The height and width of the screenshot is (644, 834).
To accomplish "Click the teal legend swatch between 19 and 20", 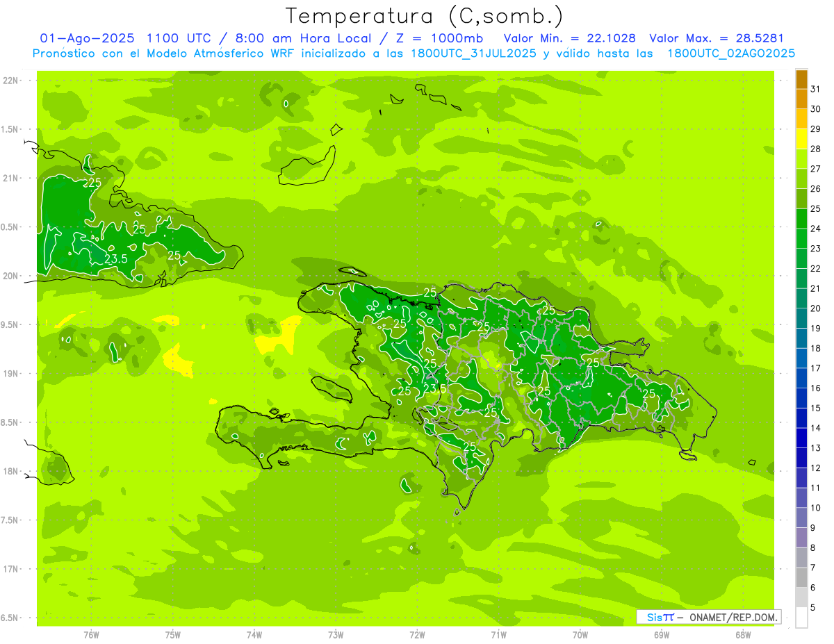I will pos(801,318).
